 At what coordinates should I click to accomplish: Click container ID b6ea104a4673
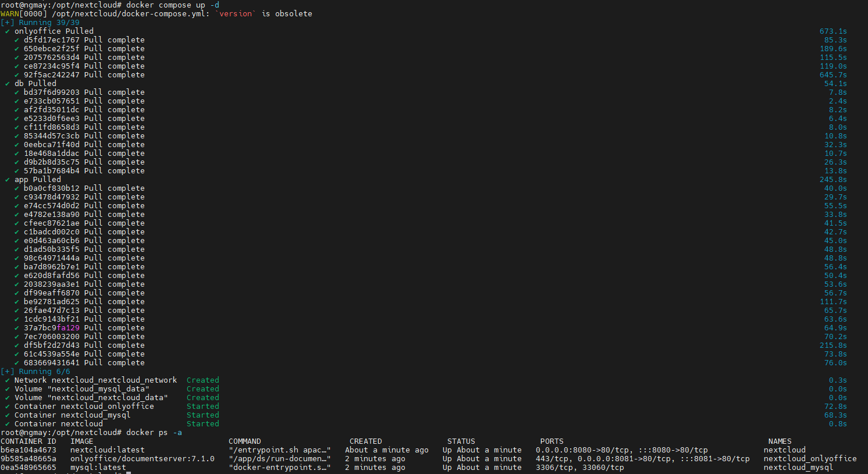29,450
